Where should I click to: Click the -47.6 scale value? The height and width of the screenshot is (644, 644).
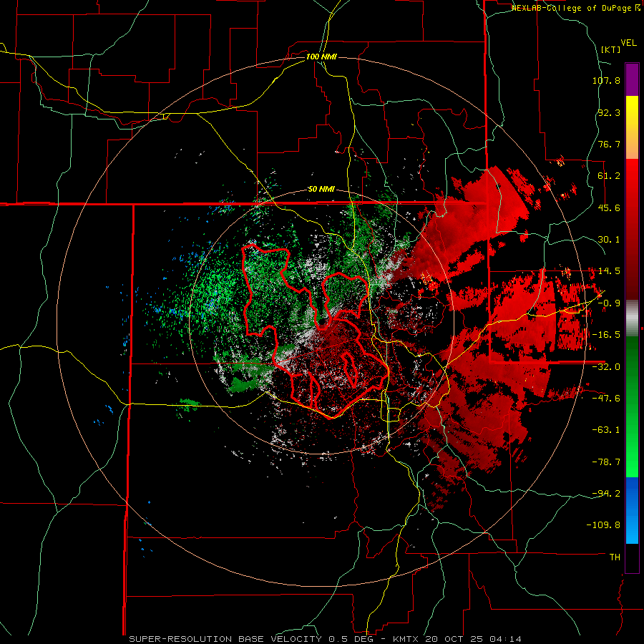tap(606, 399)
